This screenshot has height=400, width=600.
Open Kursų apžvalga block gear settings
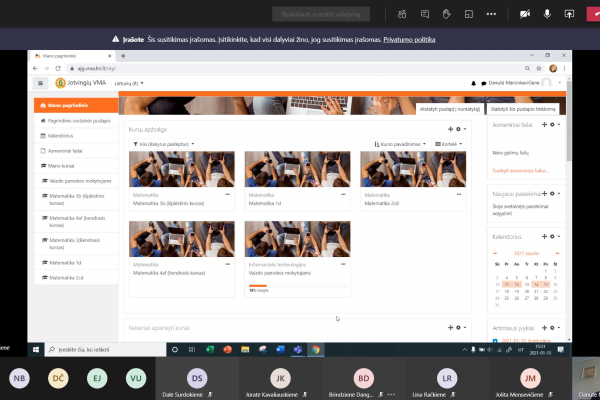point(460,129)
